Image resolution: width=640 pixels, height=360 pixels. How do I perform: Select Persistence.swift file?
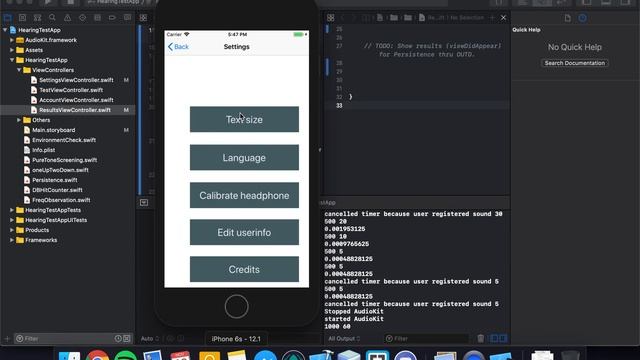tap(55, 180)
